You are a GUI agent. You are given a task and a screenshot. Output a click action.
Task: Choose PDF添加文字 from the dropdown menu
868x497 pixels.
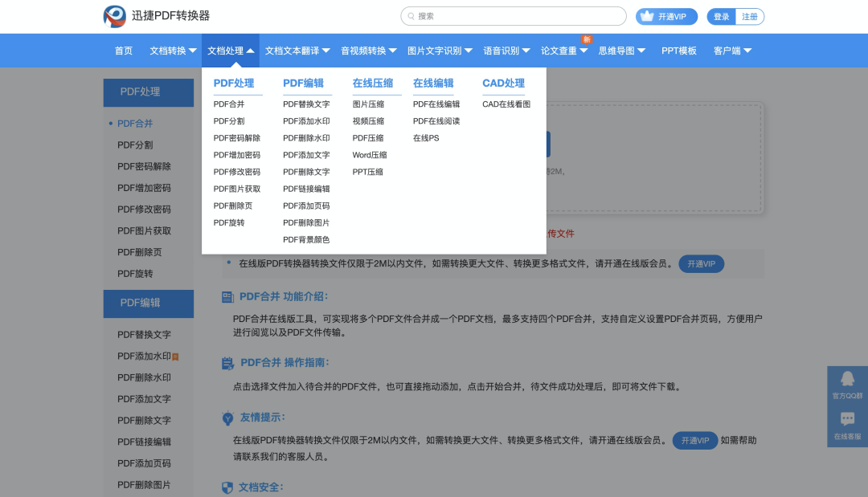306,155
